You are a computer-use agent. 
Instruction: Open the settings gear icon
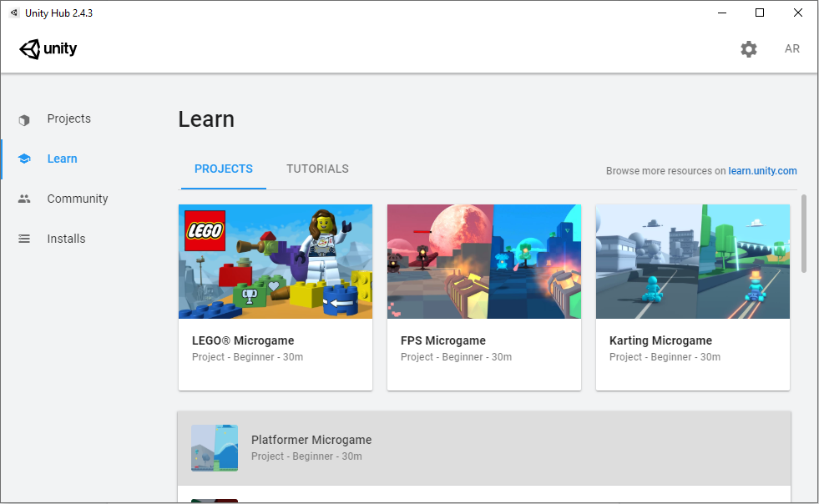pyautogui.click(x=749, y=49)
